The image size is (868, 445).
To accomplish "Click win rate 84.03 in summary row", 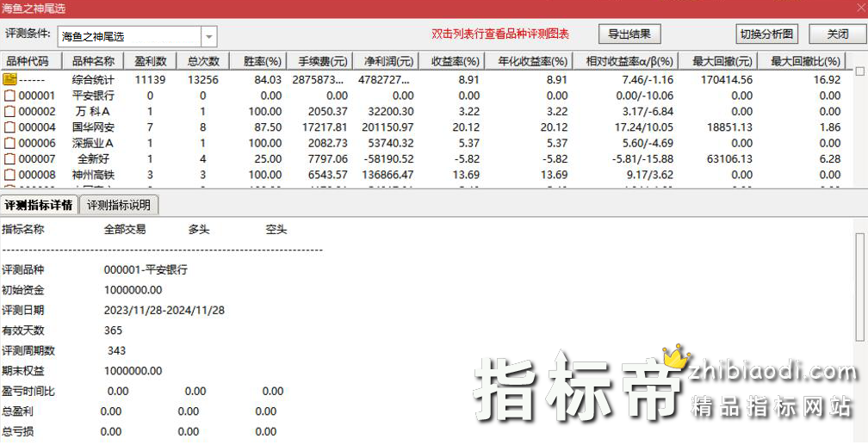I will pyautogui.click(x=268, y=80).
